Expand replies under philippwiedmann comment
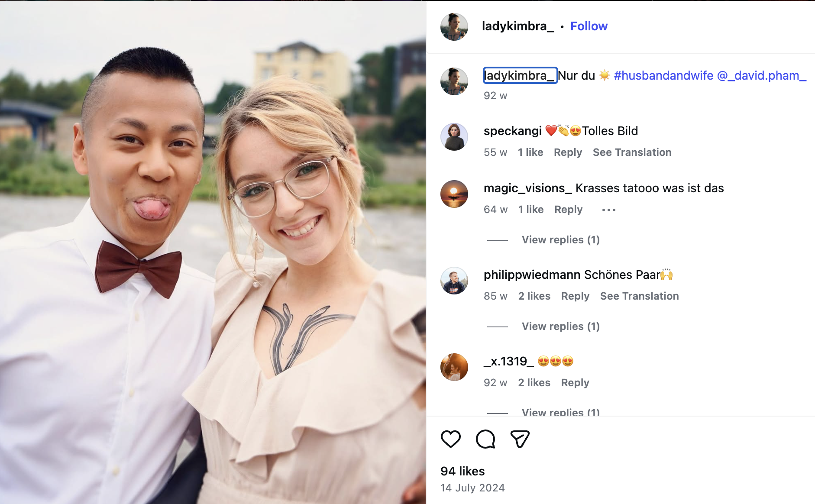 click(x=560, y=326)
